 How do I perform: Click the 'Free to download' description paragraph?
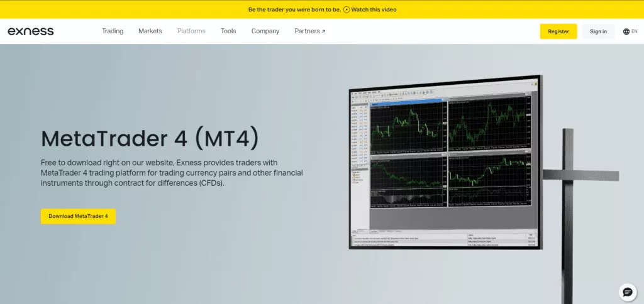[172, 173]
